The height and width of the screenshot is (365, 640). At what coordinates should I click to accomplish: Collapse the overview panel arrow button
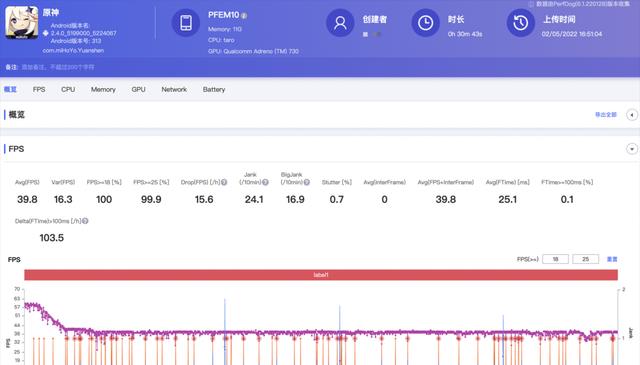[x=632, y=115]
